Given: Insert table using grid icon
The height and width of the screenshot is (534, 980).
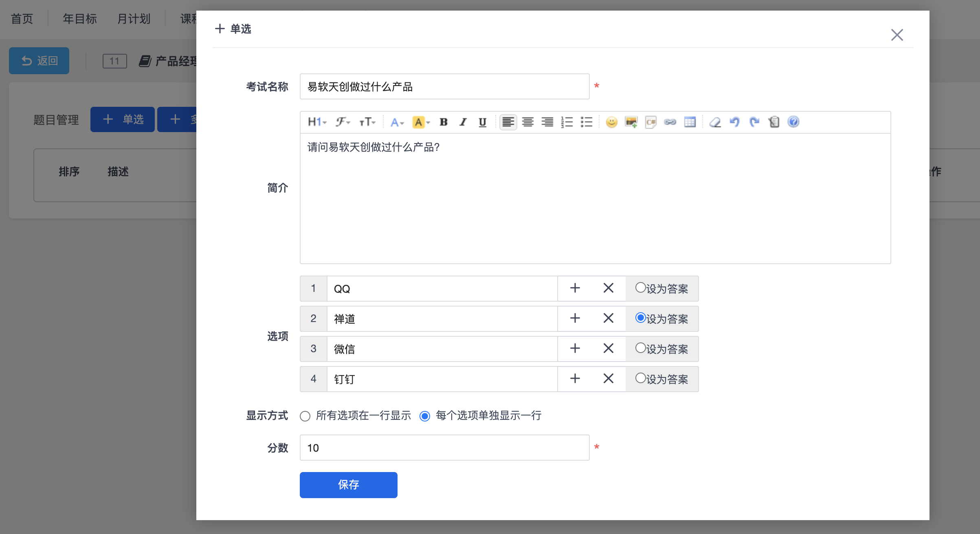Looking at the screenshot, I should [690, 122].
